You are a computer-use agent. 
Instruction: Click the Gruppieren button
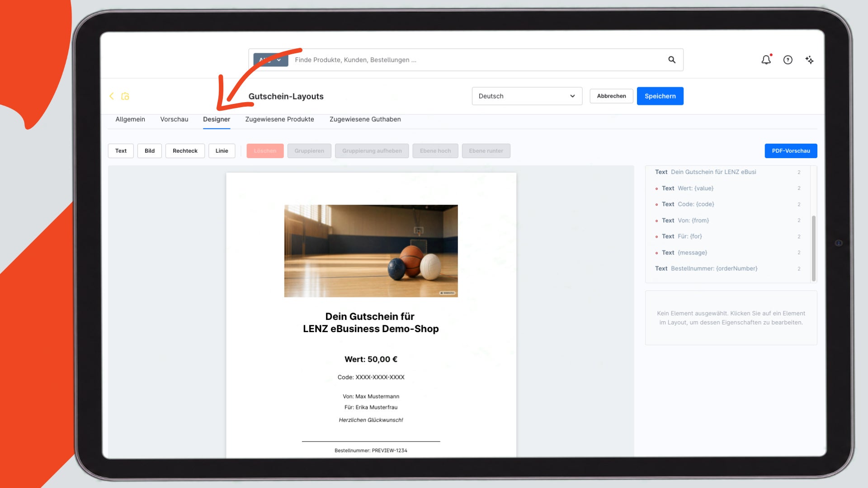[x=309, y=151]
